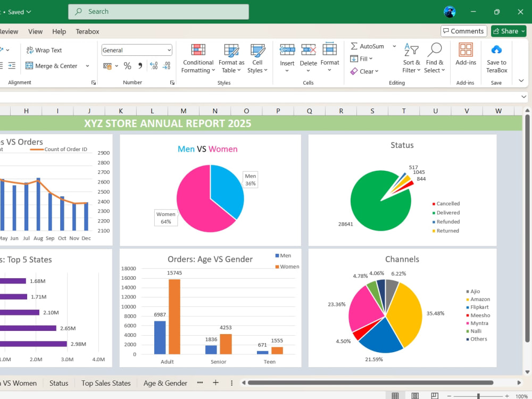Screen dimensions: 532x399
Task: Toggle Merge & Center
Action: (52, 66)
